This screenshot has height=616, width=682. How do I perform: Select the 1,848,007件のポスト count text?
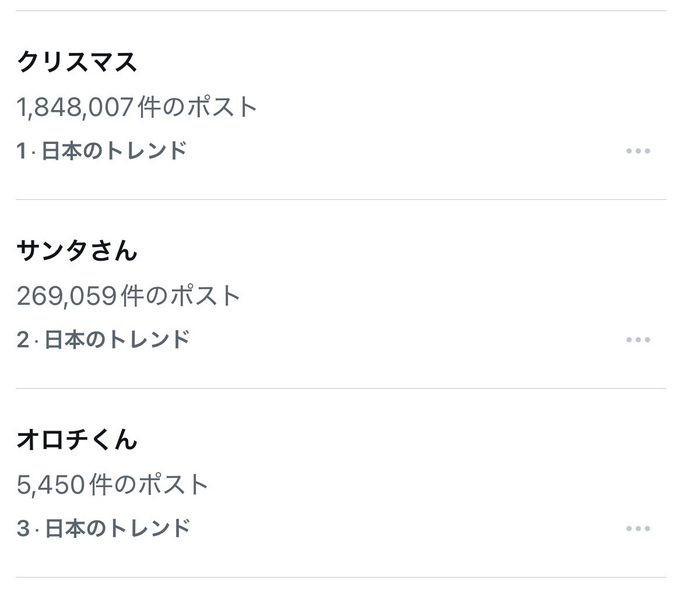(138, 106)
